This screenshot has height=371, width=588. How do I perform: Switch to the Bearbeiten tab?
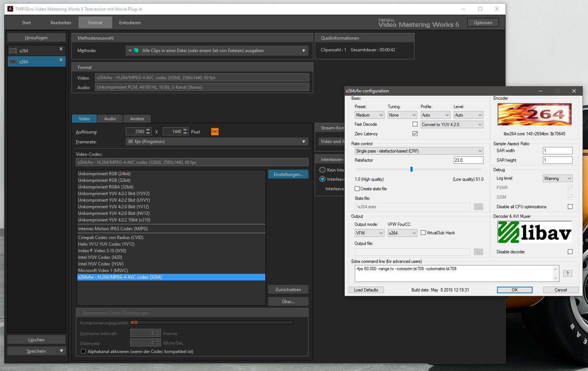coord(61,23)
